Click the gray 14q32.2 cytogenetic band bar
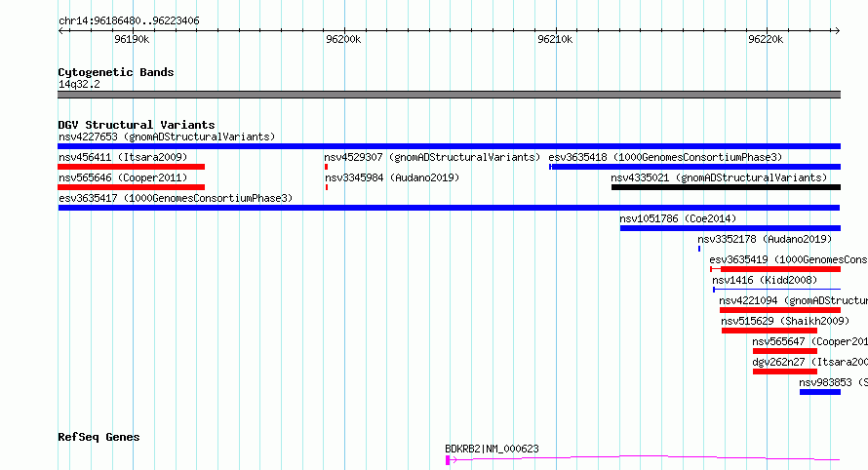This screenshot has height=470, width=868. (449, 95)
